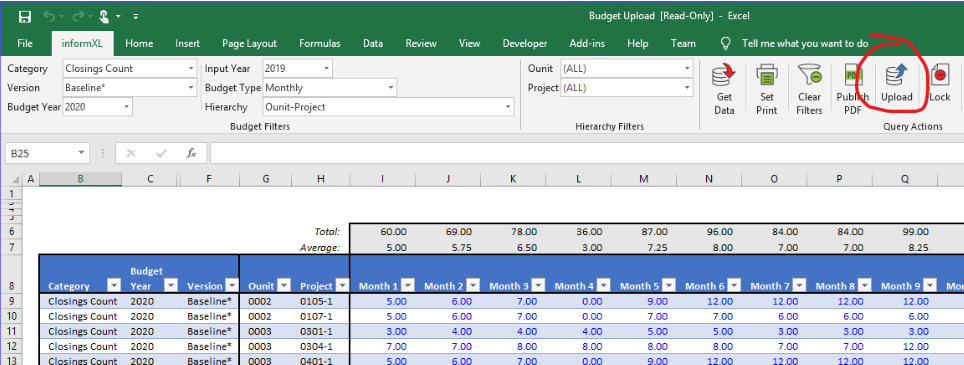
Task: Click the Lock icon
Action: 939,76
